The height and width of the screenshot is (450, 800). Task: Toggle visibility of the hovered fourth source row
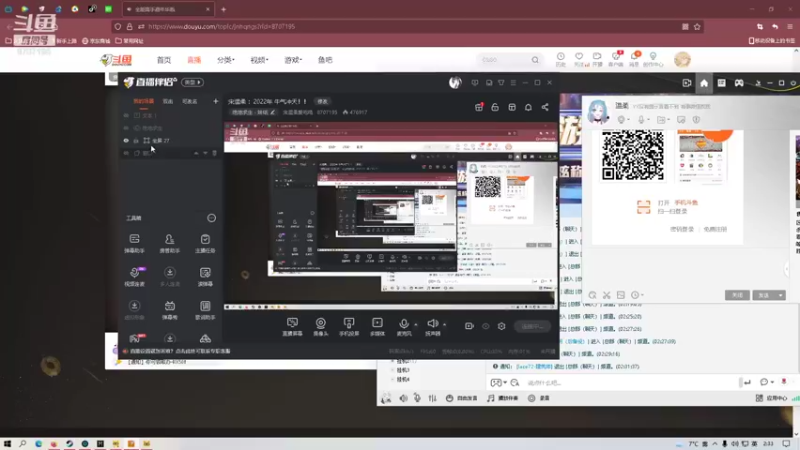tap(126, 153)
